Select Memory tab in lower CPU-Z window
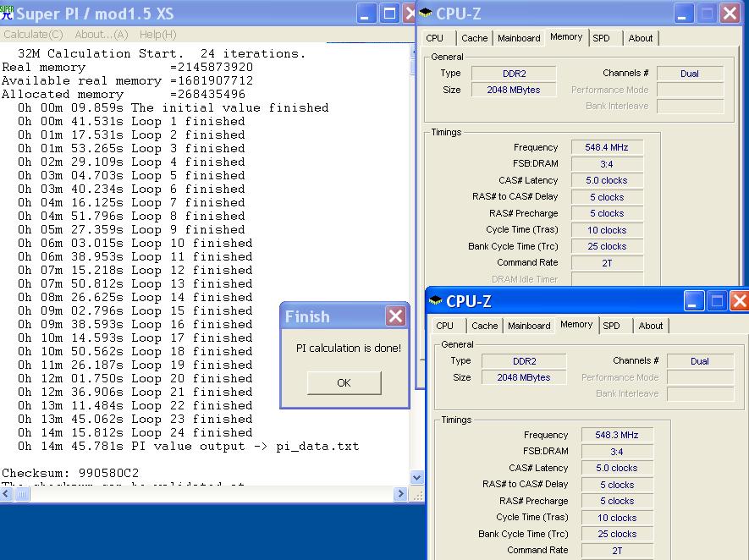Image resolution: width=749 pixels, height=560 pixels. pos(576,324)
